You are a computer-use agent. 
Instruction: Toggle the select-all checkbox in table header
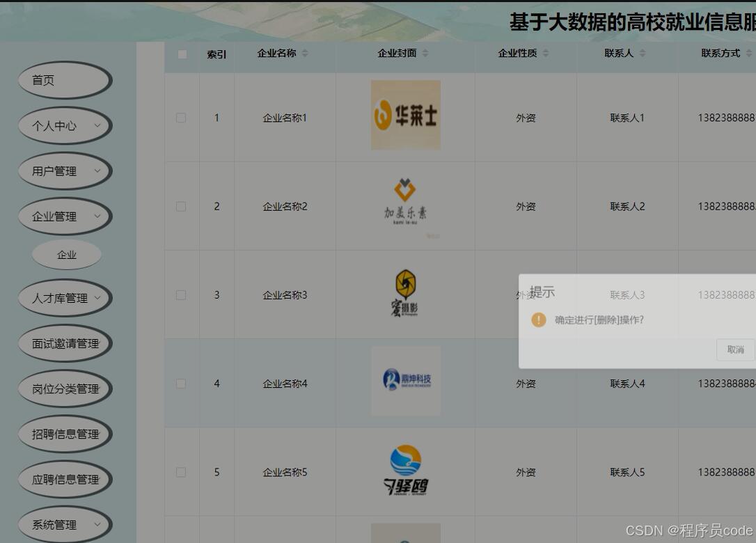181,54
